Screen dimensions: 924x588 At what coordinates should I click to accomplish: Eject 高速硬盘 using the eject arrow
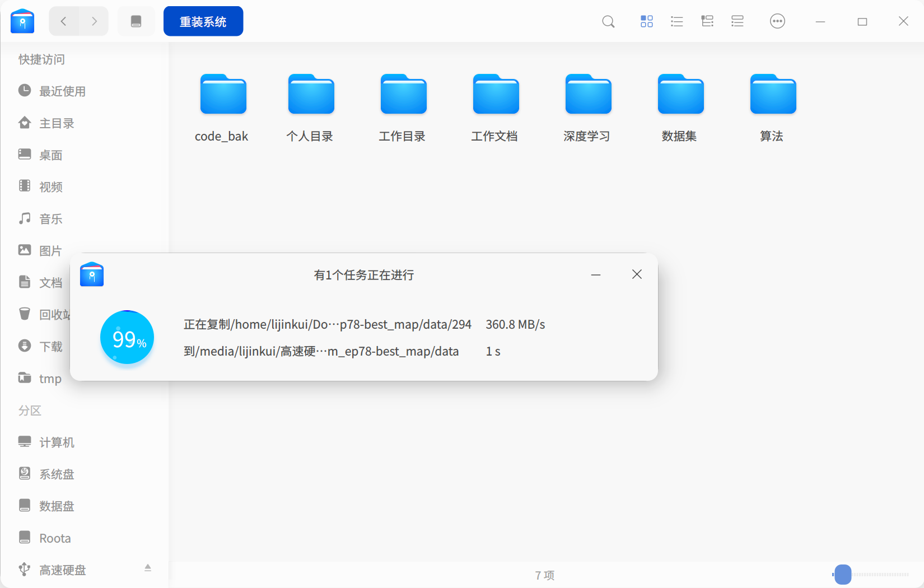(148, 568)
